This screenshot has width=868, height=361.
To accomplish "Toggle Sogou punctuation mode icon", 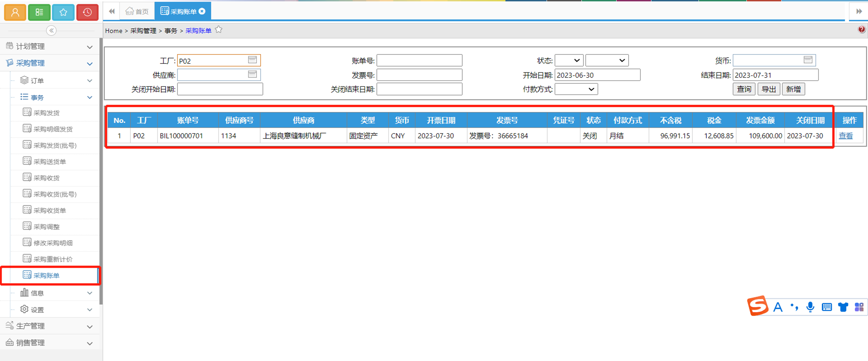I will tap(794, 307).
